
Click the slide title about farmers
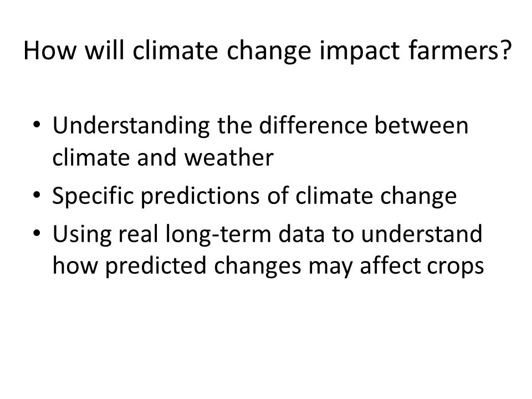(267, 51)
